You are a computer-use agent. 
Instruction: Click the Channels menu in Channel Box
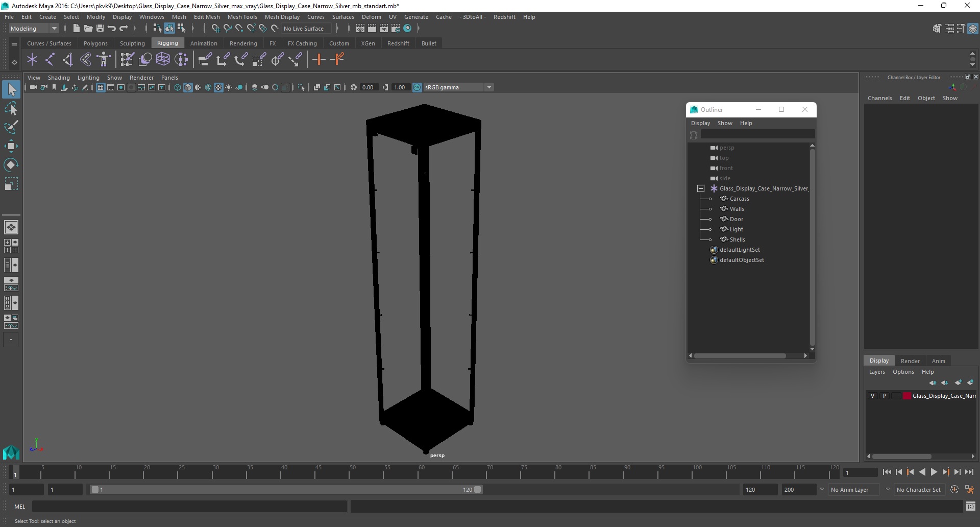(x=879, y=98)
